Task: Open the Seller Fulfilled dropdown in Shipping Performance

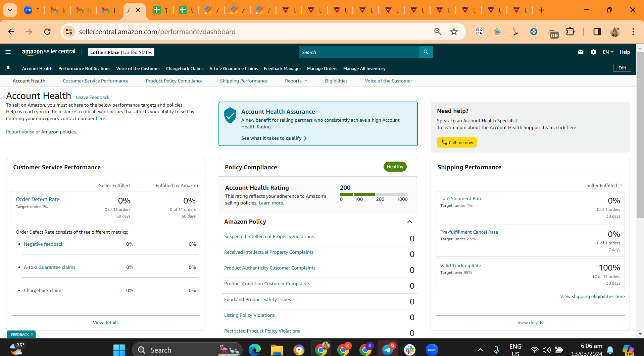Action: [x=604, y=185]
